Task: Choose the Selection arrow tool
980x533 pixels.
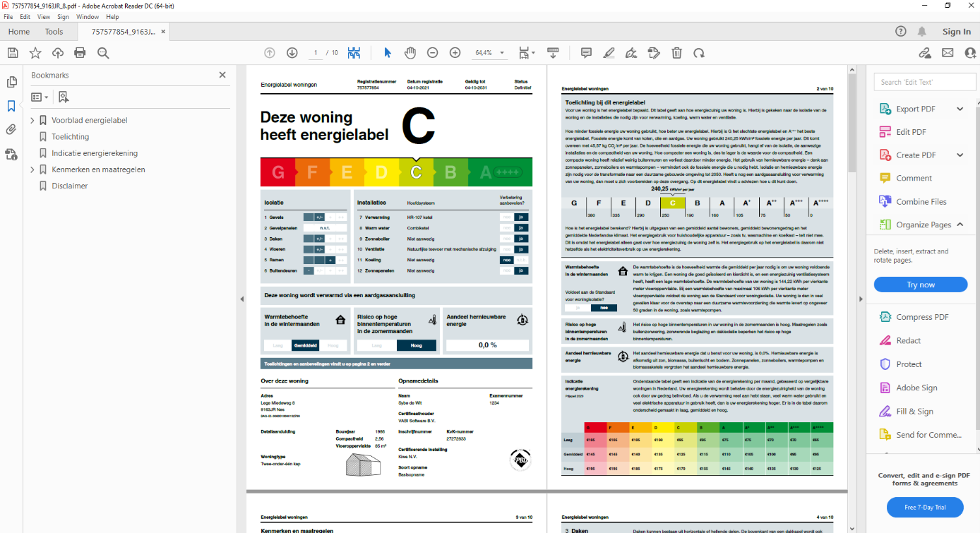Action: coord(387,53)
